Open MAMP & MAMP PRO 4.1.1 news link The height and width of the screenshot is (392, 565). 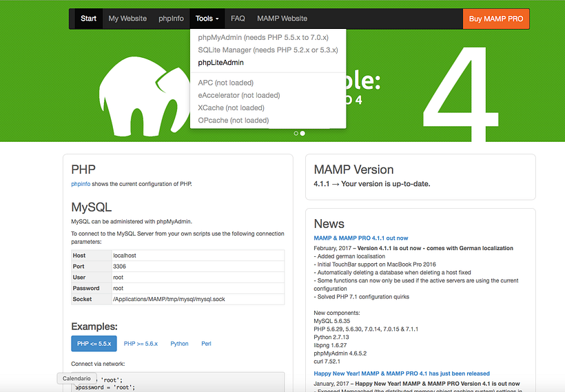point(360,238)
